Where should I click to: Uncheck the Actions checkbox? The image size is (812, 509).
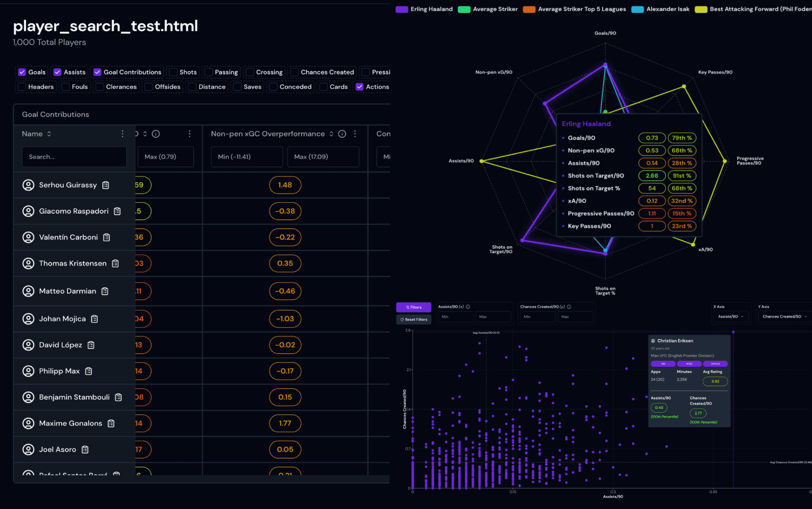tap(359, 87)
